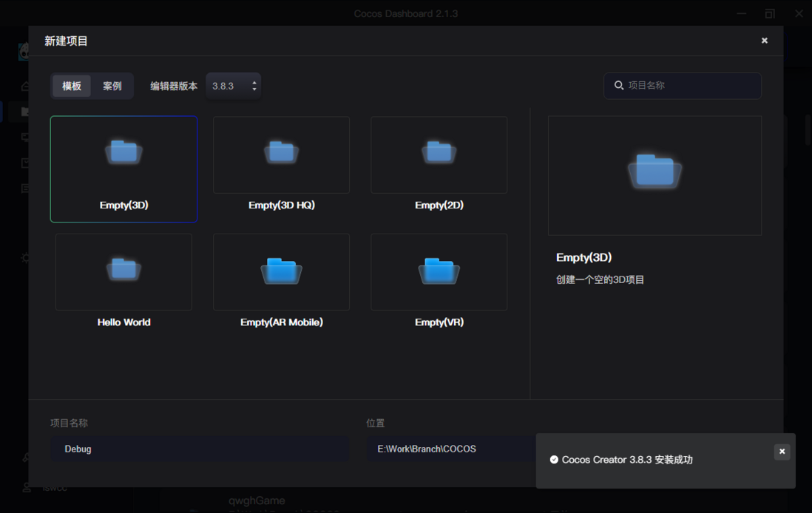
Task: Edit the project name field containing Debug
Action: (200, 449)
